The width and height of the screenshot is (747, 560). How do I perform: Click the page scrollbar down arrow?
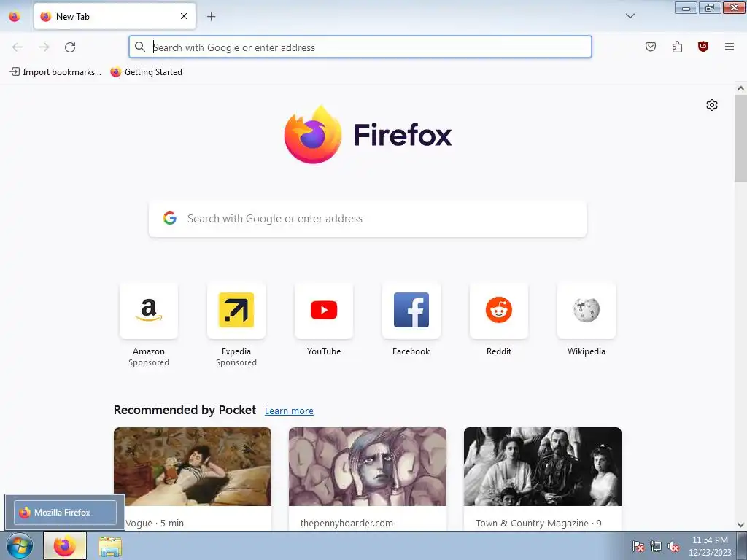click(740, 525)
